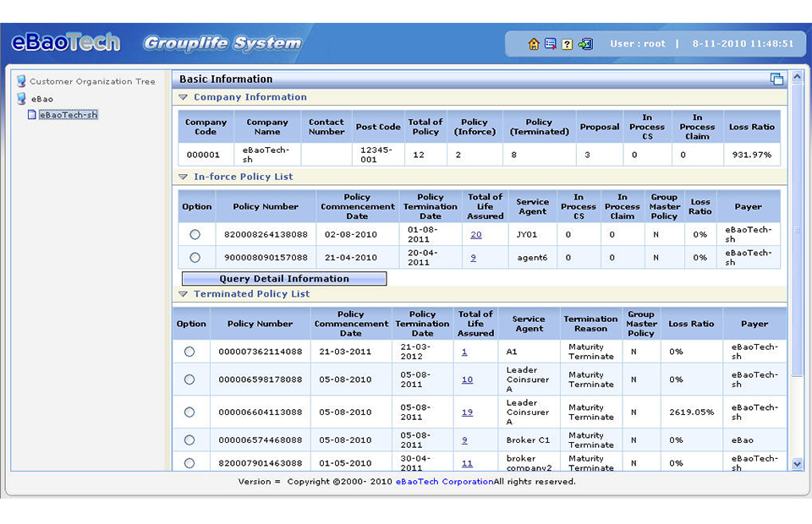Select eBao node in organization tree

42,99
